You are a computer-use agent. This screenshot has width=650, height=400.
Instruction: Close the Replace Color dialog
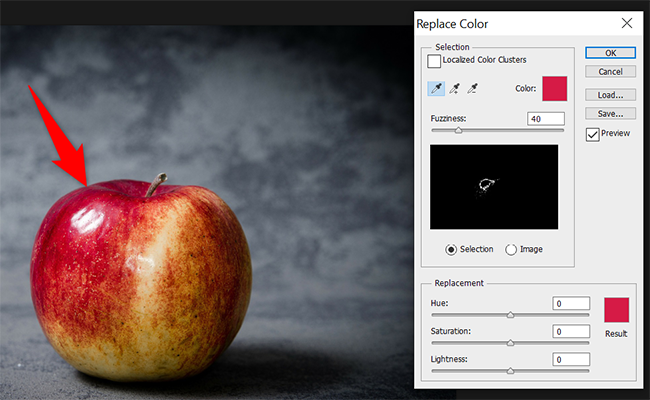[x=627, y=23]
